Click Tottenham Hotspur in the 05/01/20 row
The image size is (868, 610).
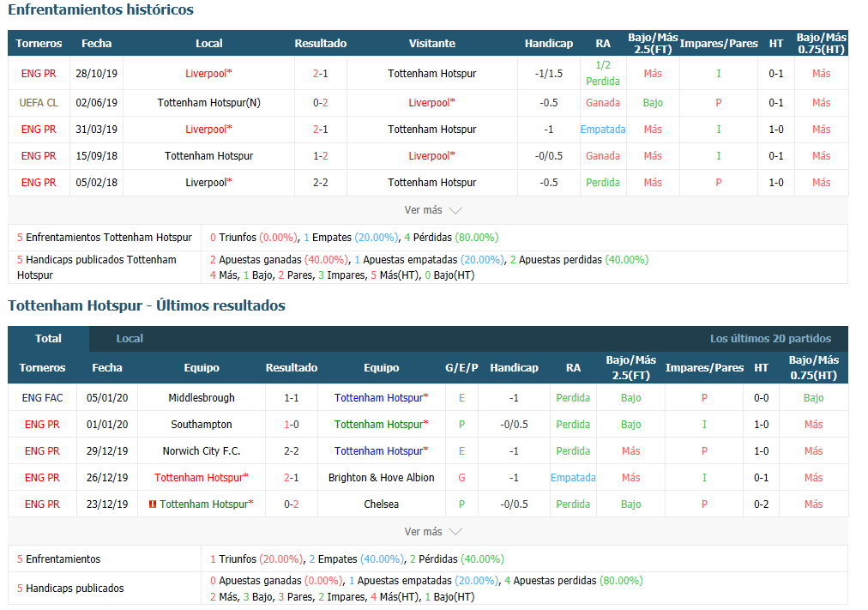[382, 398]
